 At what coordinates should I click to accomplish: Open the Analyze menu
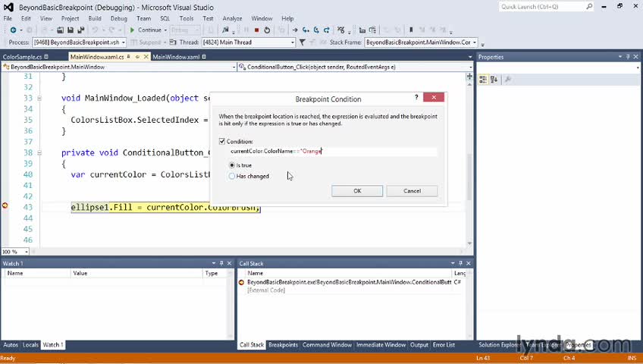(x=232, y=18)
